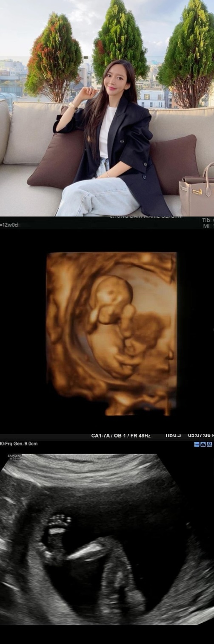Click the Samsung logo on ultrasound scan
This screenshot has height=644, width=214.
pyautogui.click(x=14, y=457)
